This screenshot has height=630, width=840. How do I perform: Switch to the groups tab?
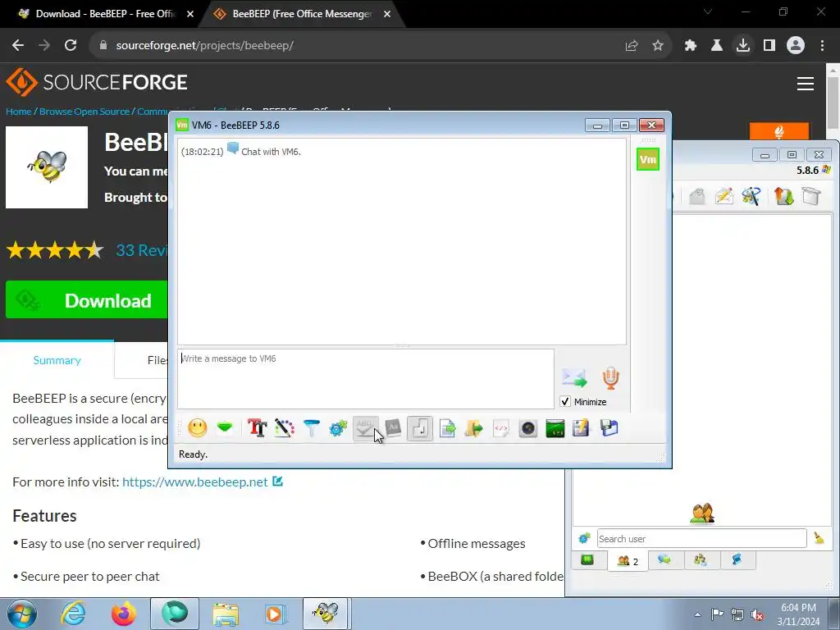tap(701, 559)
